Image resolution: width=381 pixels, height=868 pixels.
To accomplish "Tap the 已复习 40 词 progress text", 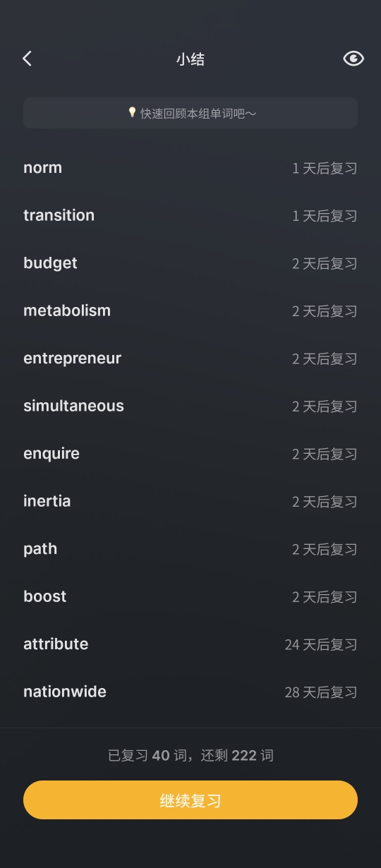I will point(146,756).
